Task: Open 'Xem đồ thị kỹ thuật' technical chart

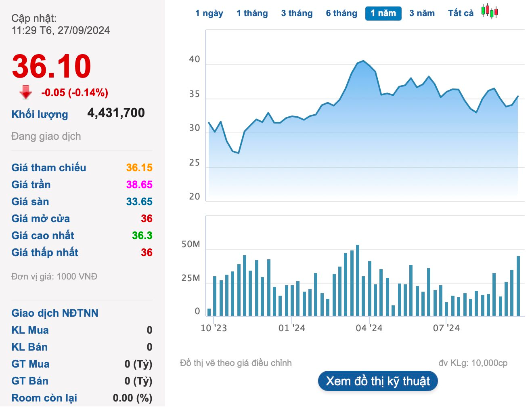Action: pos(378,381)
